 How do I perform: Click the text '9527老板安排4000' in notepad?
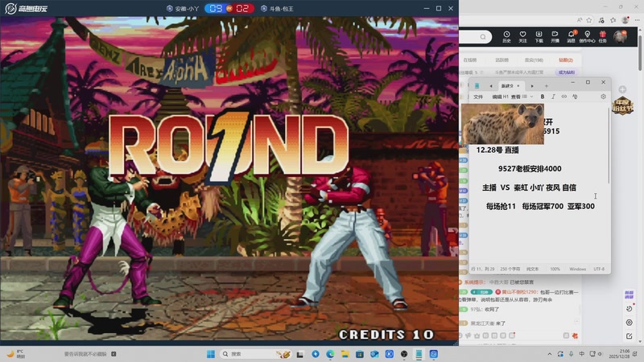pyautogui.click(x=530, y=169)
